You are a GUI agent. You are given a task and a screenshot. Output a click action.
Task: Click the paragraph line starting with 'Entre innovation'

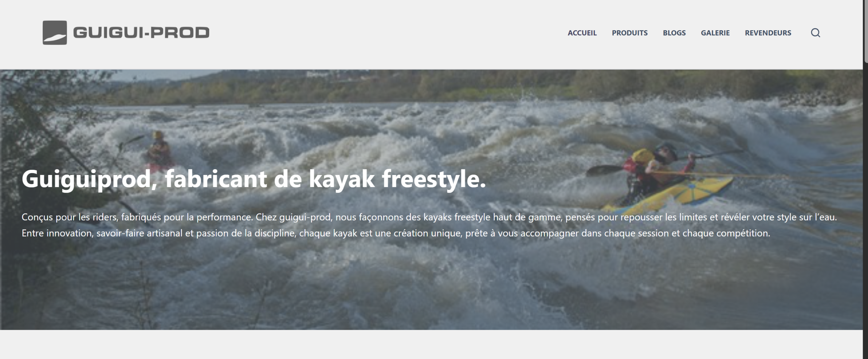tap(396, 233)
